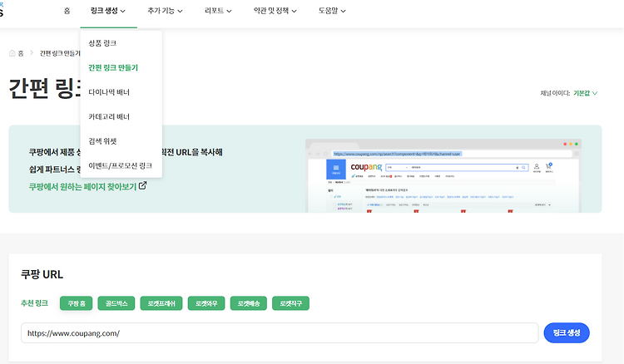Select the 로켓직구 recommended link
This screenshot has height=364, width=624.
(x=290, y=303)
